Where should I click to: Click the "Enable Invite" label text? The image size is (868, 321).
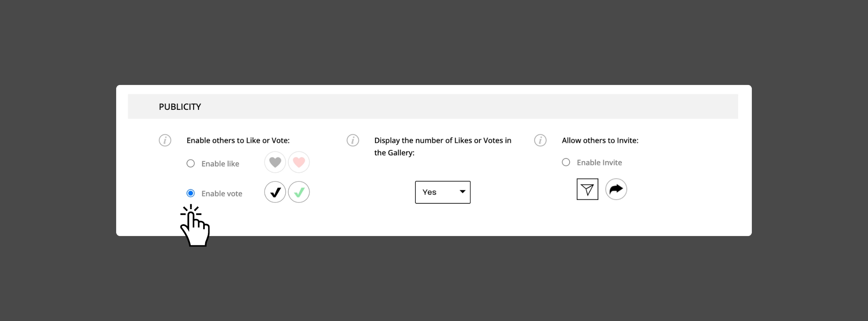[x=600, y=163]
